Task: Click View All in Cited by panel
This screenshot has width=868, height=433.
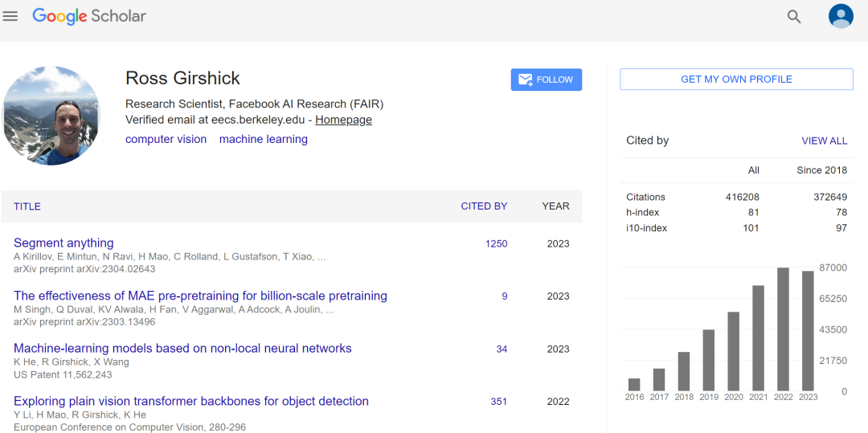Action: (824, 141)
